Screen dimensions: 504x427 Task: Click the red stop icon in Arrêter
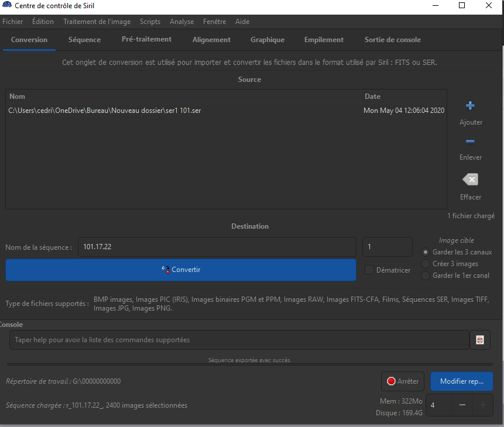click(391, 381)
